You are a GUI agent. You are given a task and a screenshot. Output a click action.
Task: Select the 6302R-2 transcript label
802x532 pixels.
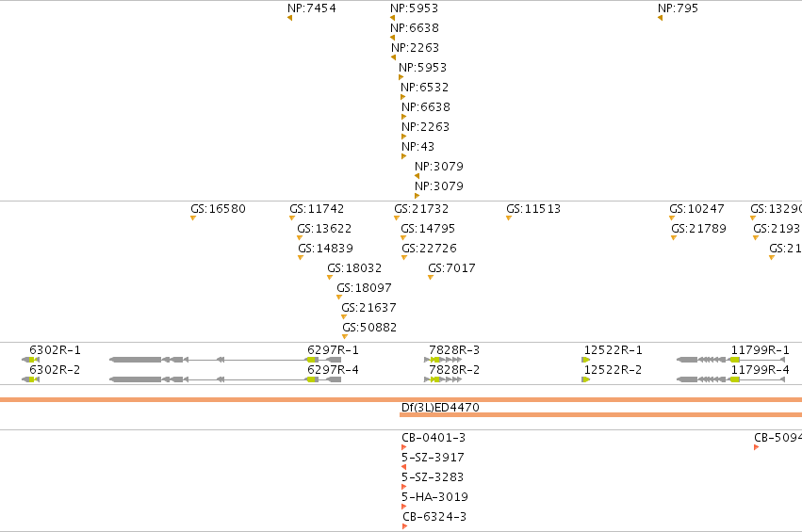click(x=55, y=369)
